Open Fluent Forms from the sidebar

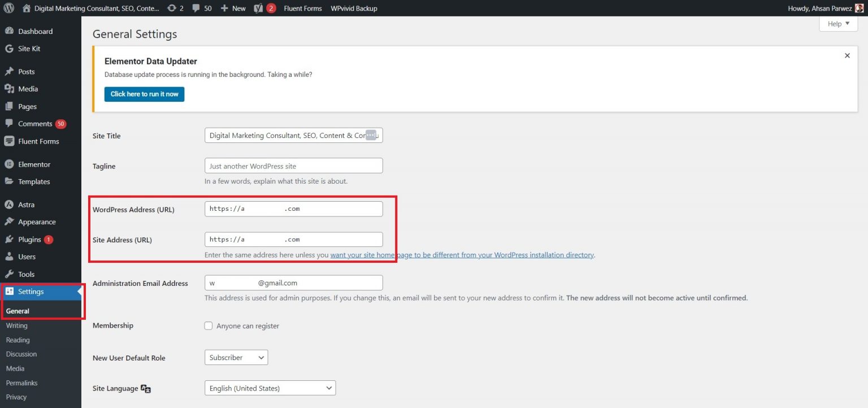pos(40,141)
